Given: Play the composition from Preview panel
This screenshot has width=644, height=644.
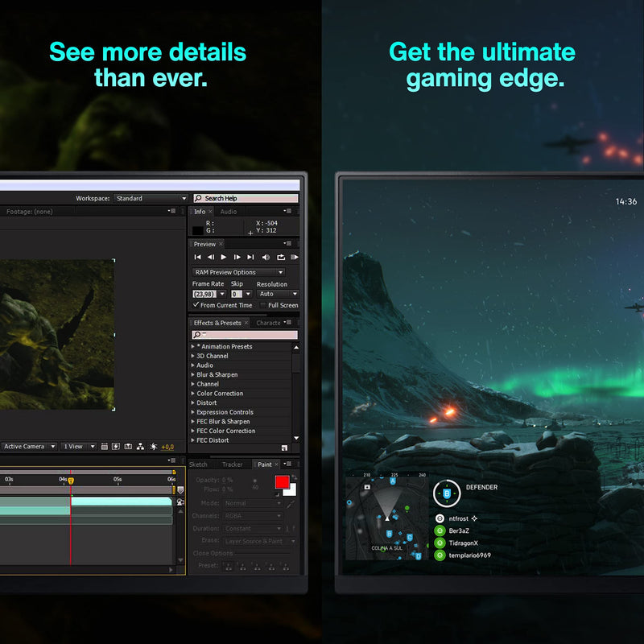Looking at the screenshot, I should click(x=224, y=257).
